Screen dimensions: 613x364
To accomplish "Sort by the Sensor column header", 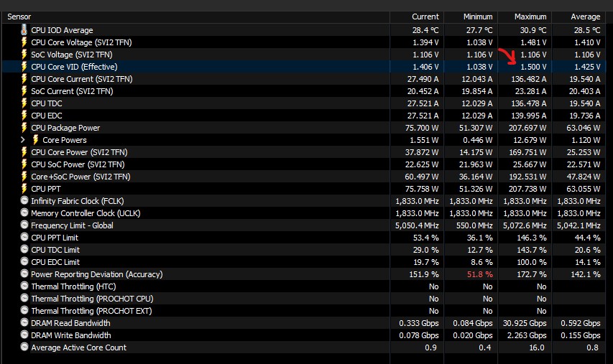I will pos(194,17).
